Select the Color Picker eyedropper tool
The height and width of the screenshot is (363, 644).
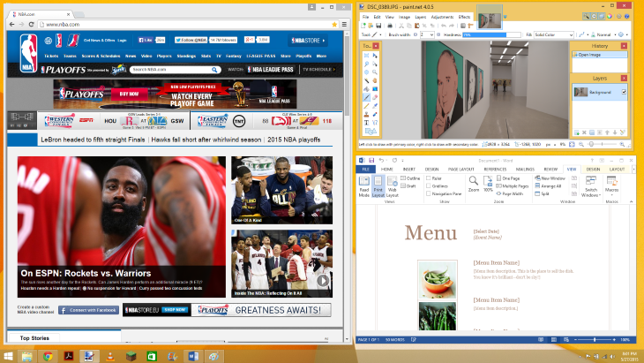pyautogui.click(x=375, y=106)
